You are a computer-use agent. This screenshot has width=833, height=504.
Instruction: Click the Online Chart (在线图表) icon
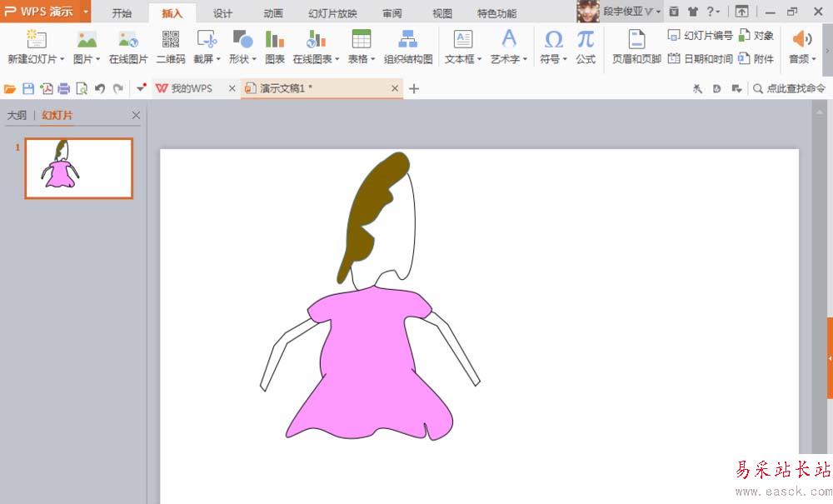316,39
